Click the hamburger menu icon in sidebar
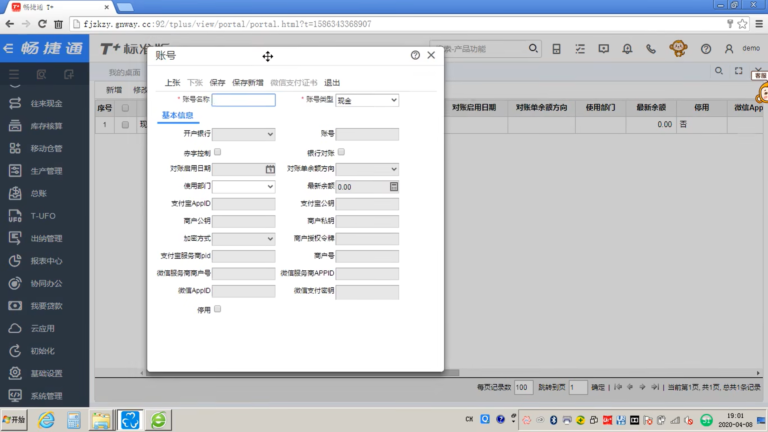Image resolution: width=768 pixels, height=432 pixels. tap(14, 74)
